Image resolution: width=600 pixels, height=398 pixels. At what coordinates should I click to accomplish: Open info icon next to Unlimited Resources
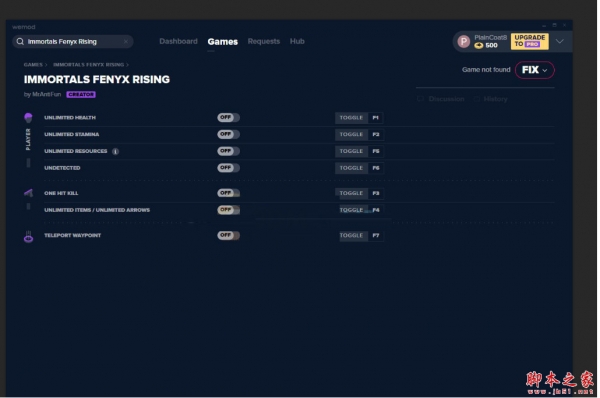coord(115,151)
